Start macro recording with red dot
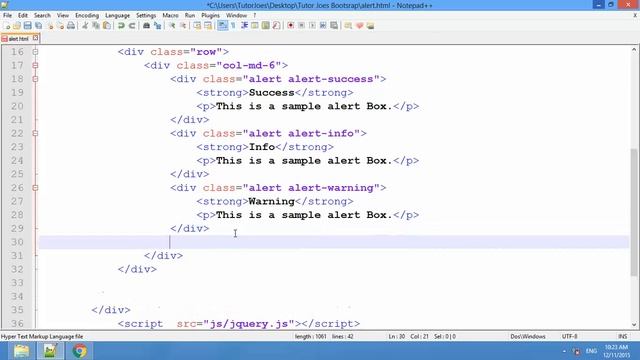The height and width of the screenshot is (360, 640). click(x=291, y=26)
